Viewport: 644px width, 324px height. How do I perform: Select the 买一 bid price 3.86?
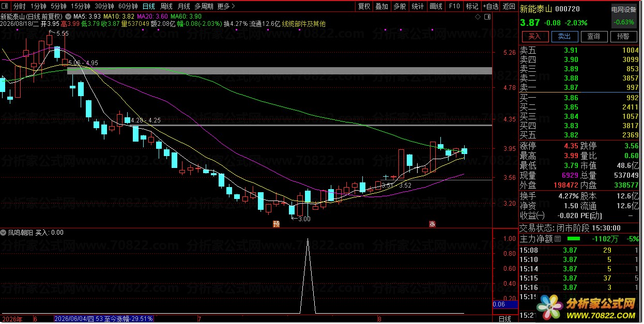pos(571,98)
